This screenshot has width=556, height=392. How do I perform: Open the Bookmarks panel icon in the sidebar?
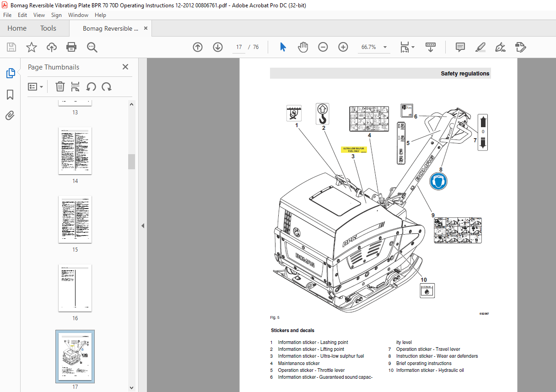(10, 95)
